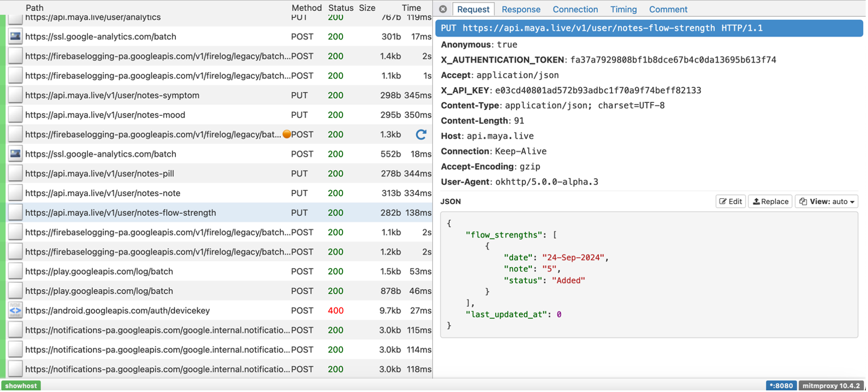
Task: Click Edit button for JSON body
Action: tap(730, 201)
